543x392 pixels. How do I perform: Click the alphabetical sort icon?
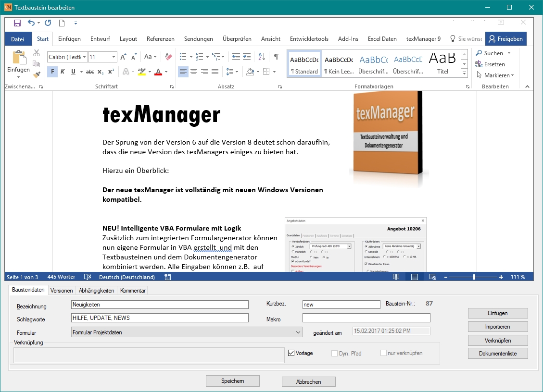(261, 56)
